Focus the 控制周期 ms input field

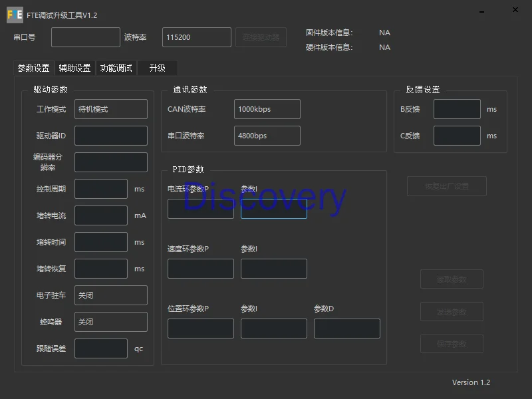coord(101,189)
